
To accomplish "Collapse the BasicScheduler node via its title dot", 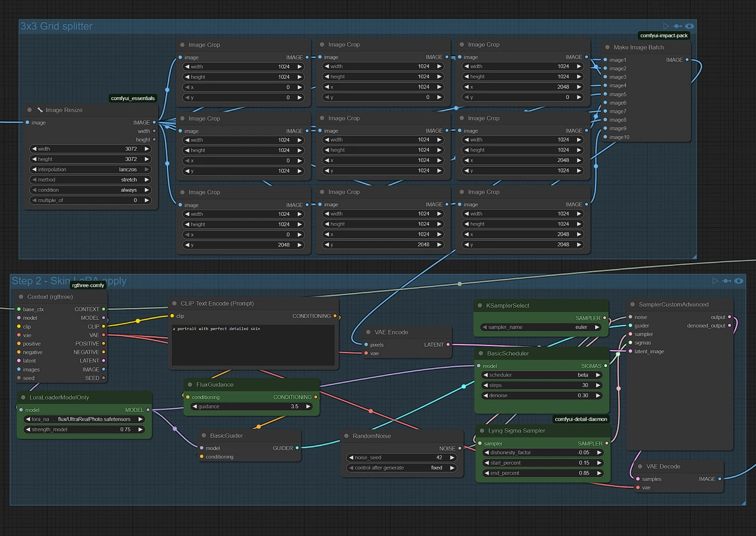I will pyautogui.click(x=481, y=353).
